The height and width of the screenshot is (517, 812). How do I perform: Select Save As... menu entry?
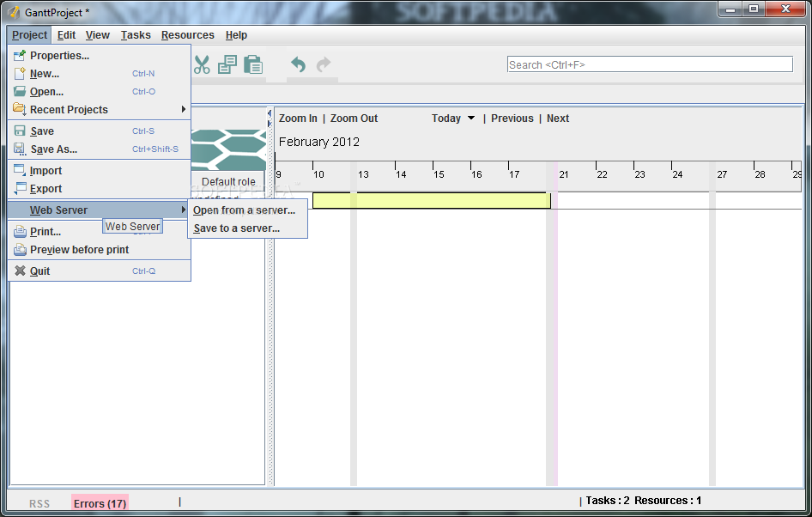coord(100,149)
